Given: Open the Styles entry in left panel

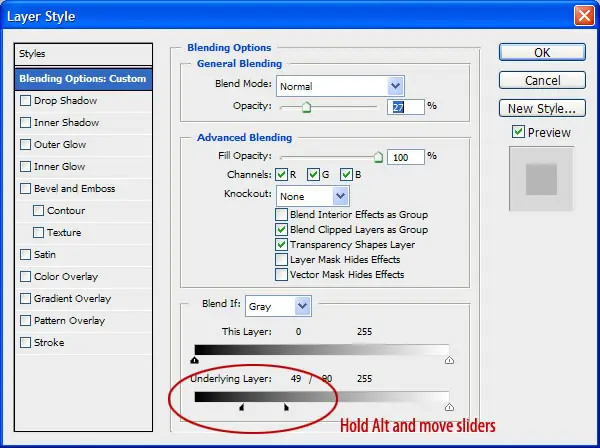Looking at the screenshot, I should [x=83, y=54].
